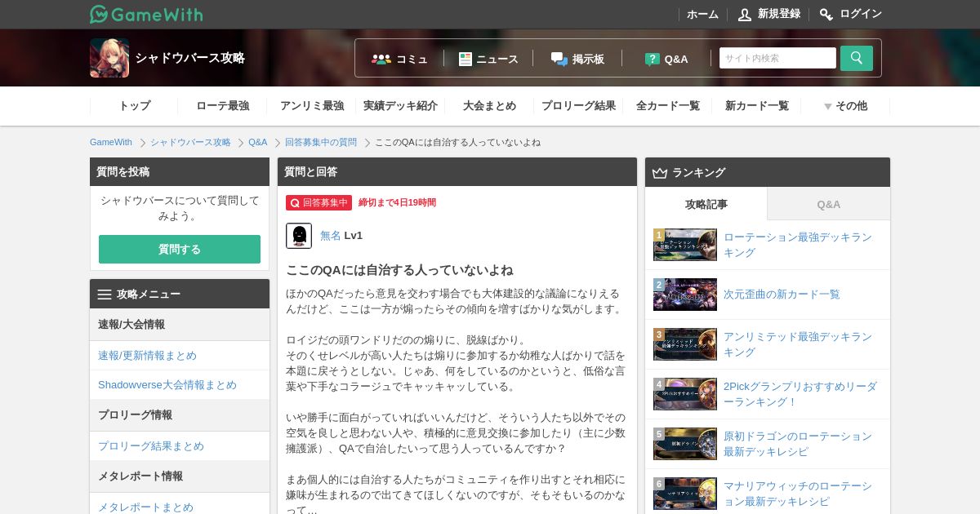Open 速報/更新情報まとめ sidebar link
Viewport: 980px width, 514px height.
147,356
